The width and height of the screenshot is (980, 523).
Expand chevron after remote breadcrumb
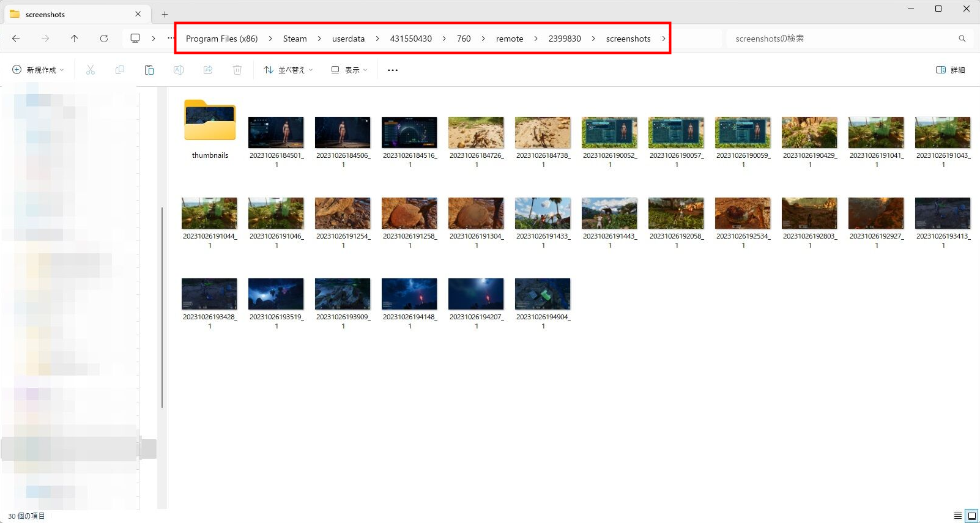click(536, 39)
